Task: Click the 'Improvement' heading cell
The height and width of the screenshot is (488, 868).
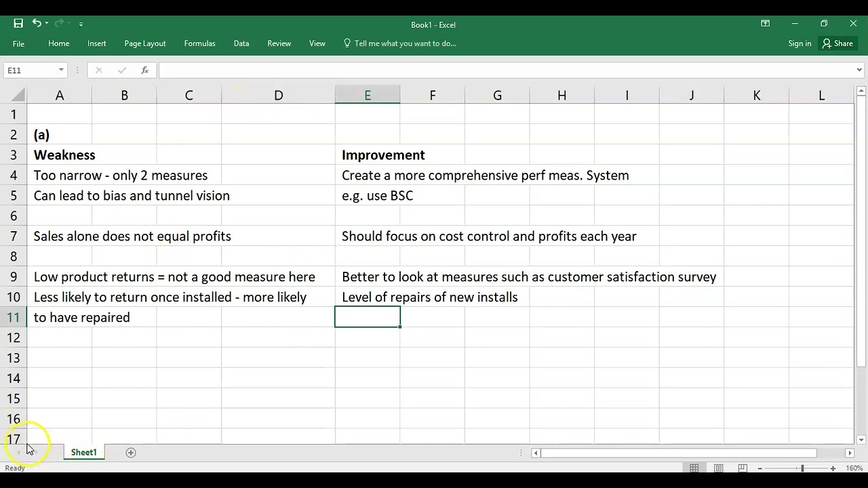Action: point(368,155)
